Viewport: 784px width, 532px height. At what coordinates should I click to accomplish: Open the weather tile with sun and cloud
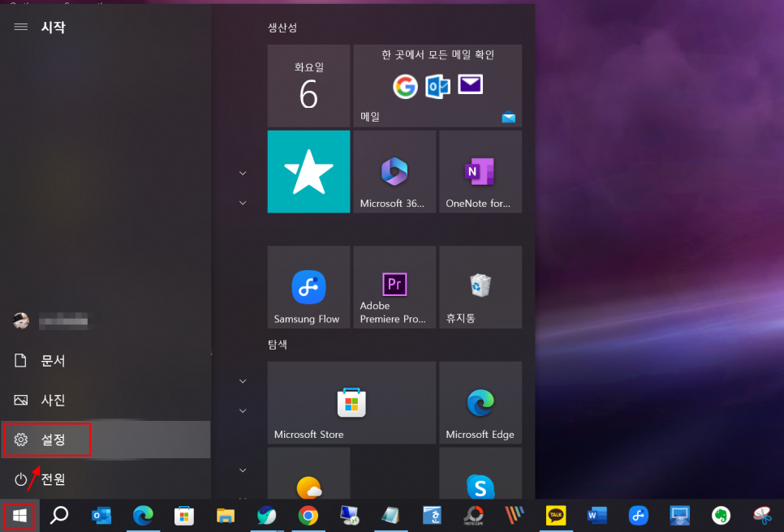click(x=308, y=473)
